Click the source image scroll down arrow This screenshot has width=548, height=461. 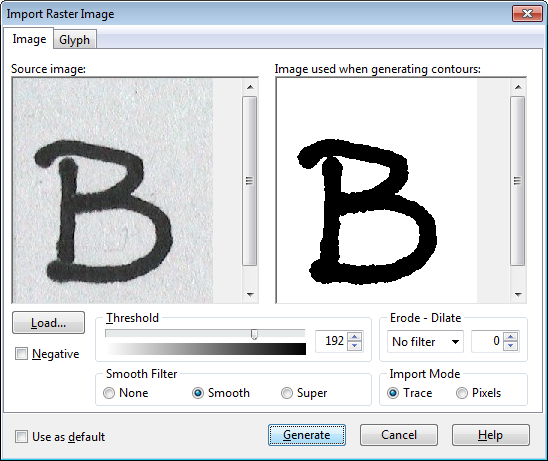250,295
